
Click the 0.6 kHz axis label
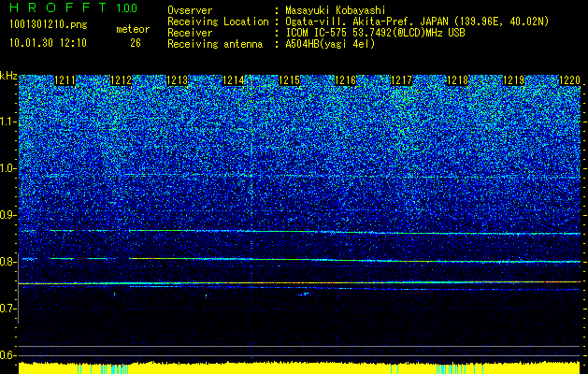pyautogui.click(x=8, y=355)
